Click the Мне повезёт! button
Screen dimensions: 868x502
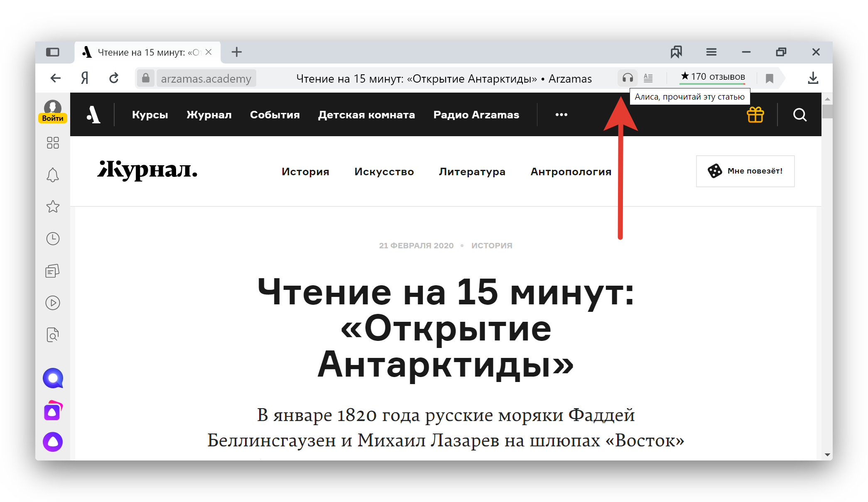(x=745, y=171)
